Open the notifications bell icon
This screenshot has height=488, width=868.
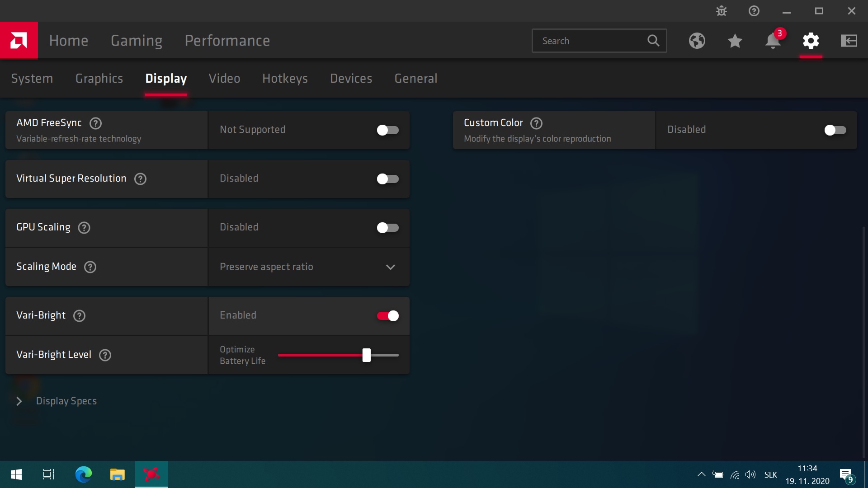click(773, 41)
